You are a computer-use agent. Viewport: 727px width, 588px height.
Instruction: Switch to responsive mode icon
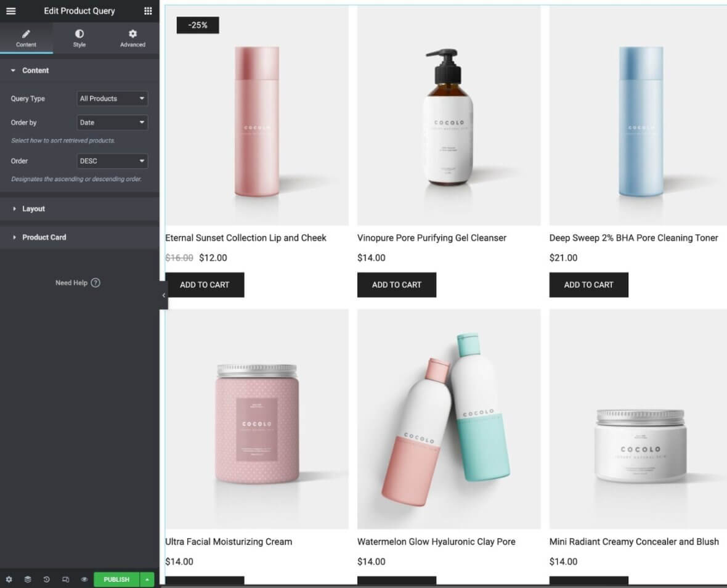66,579
